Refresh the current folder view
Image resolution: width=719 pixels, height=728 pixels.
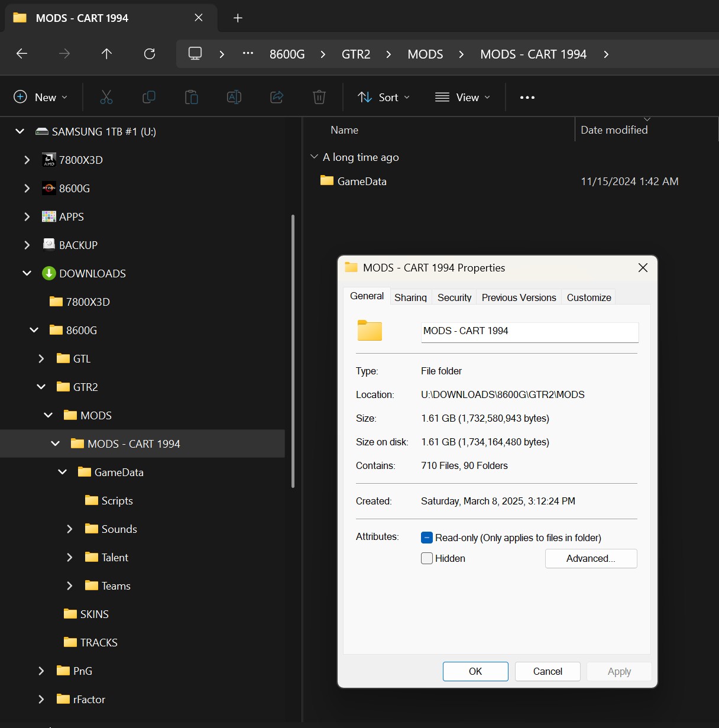(x=150, y=54)
